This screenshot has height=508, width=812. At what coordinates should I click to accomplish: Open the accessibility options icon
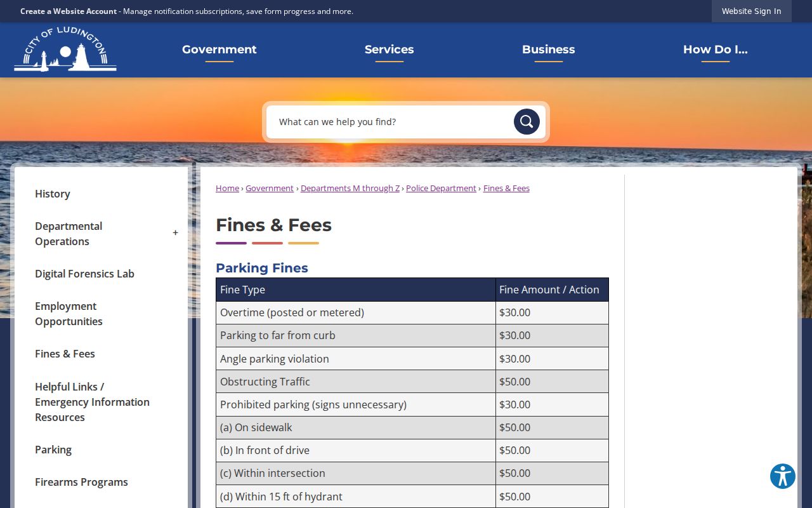pyautogui.click(x=783, y=476)
